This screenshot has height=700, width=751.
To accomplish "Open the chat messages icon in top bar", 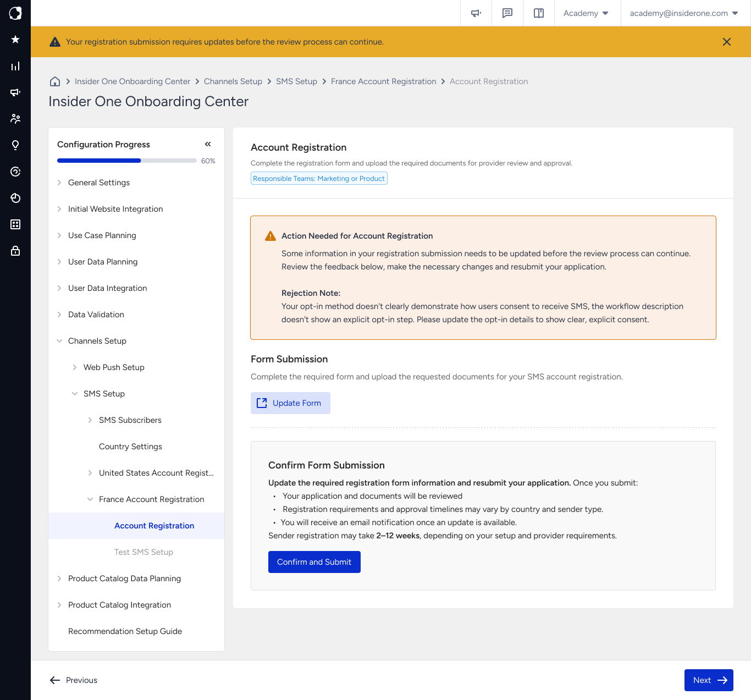I will pos(507,13).
